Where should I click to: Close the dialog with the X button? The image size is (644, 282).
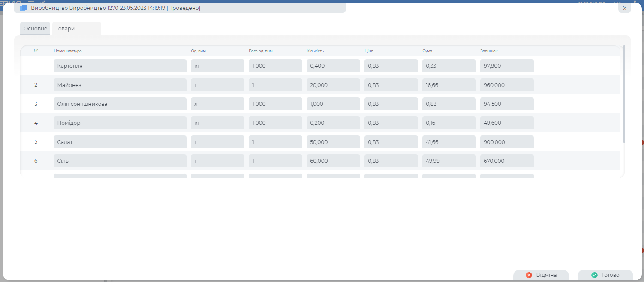coord(624,8)
